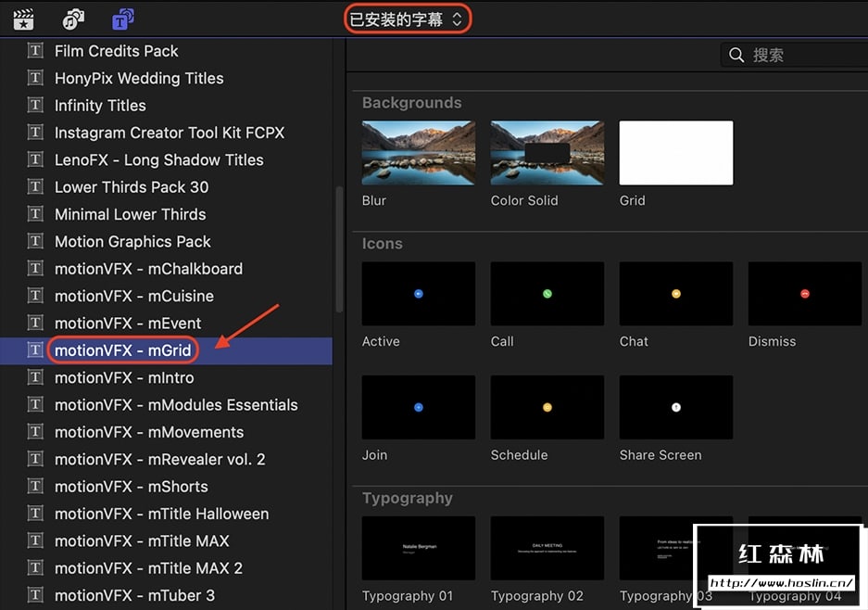Screen dimensions: 868x610
Task: Open the motionVFX - mTitle MAX 2 category
Action: [166, 568]
